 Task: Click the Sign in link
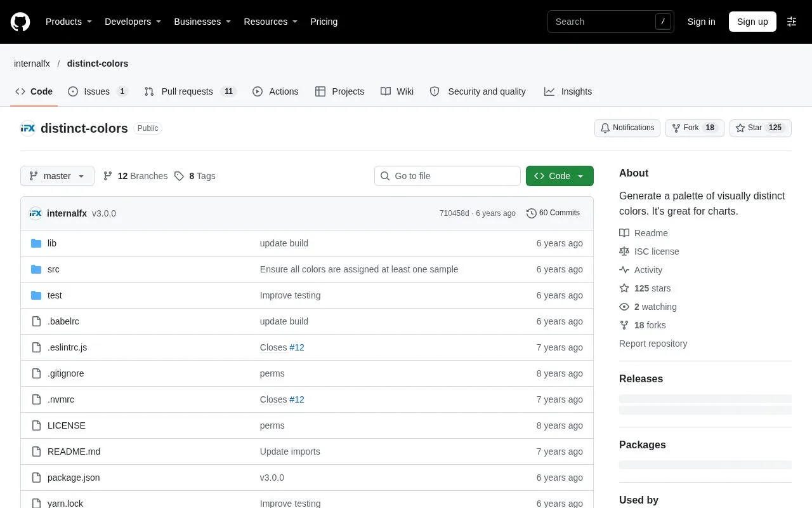701,22
